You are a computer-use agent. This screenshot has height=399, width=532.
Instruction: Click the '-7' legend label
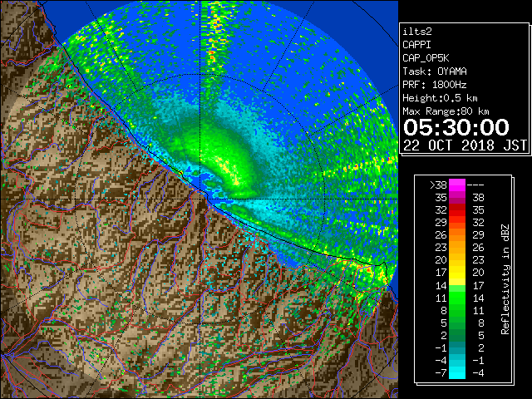click(x=441, y=372)
